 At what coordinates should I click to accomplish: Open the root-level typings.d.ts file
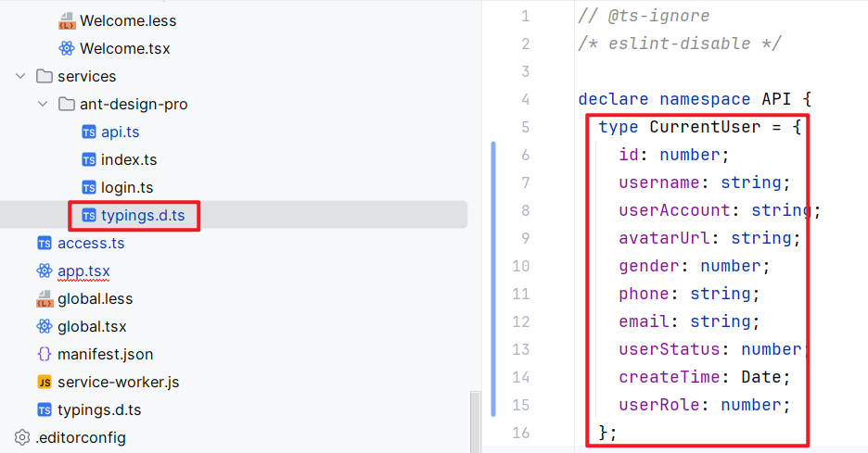point(99,409)
